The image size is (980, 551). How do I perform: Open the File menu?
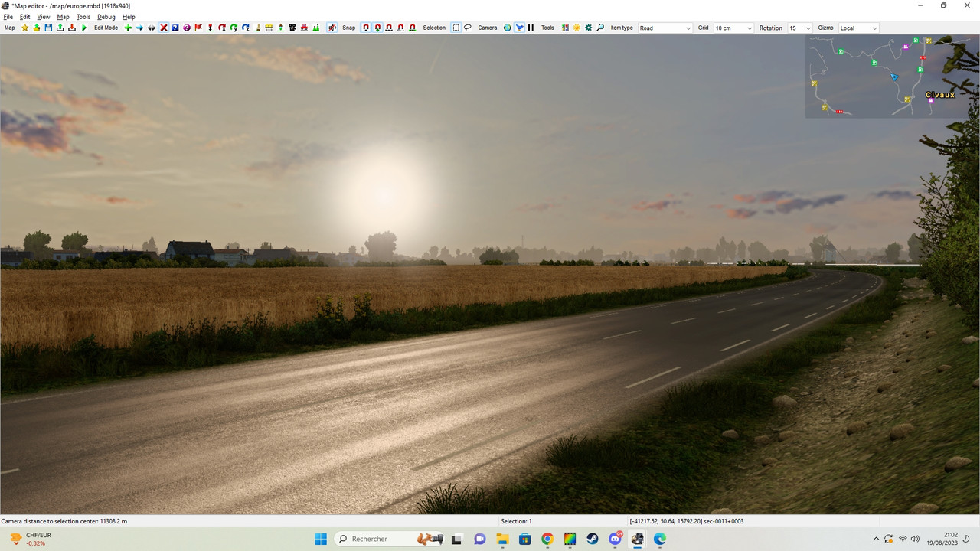click(8, 17)
